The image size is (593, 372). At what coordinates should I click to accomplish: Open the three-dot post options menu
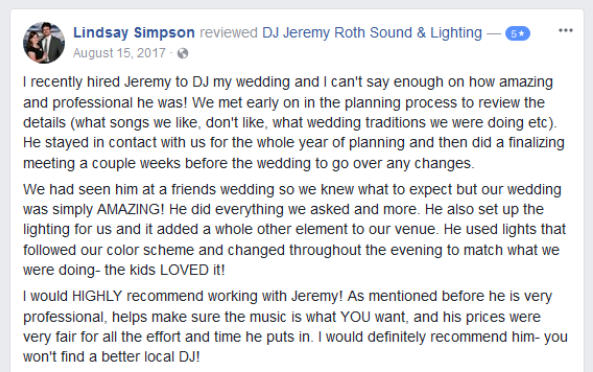[565, 31]
